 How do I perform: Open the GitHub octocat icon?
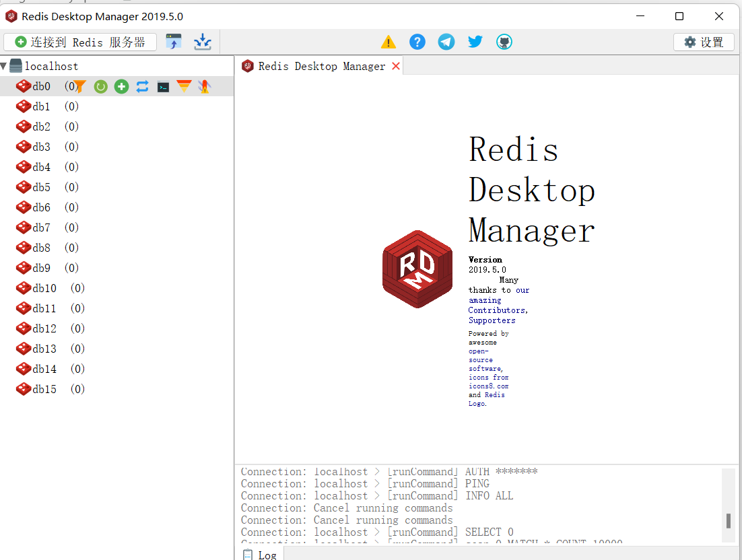[x=504, y=42]
